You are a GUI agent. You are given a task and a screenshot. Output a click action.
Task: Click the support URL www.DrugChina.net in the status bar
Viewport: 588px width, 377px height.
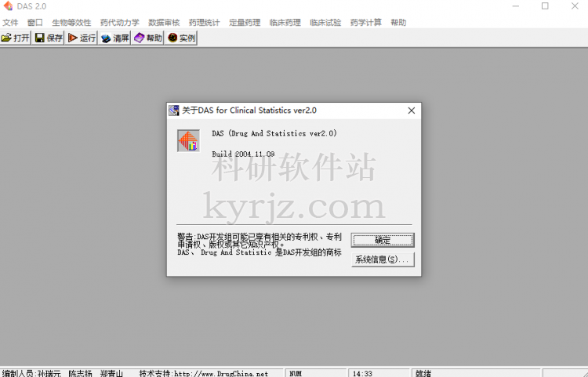click(221, 374)
